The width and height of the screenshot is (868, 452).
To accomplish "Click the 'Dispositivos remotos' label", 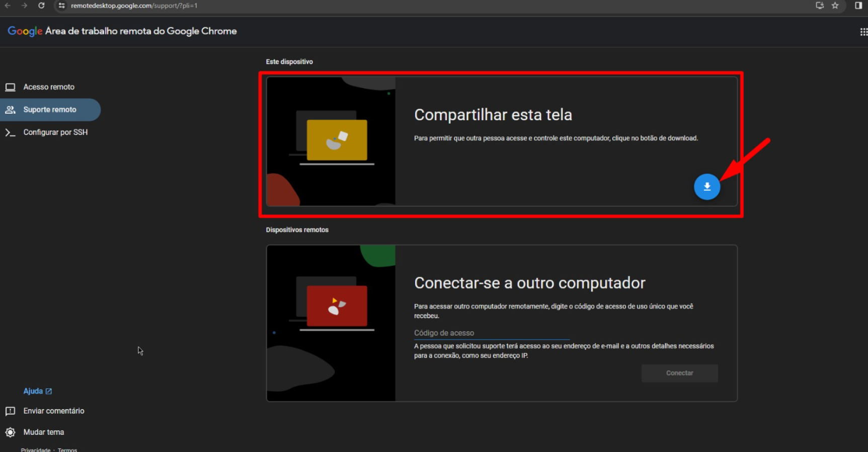I will [297, 230].
